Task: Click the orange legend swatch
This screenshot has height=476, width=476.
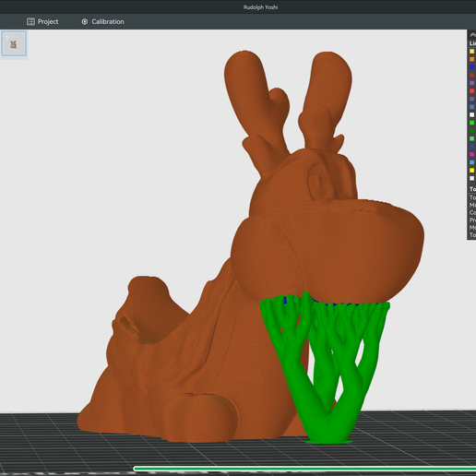Action: coord(472,59)
